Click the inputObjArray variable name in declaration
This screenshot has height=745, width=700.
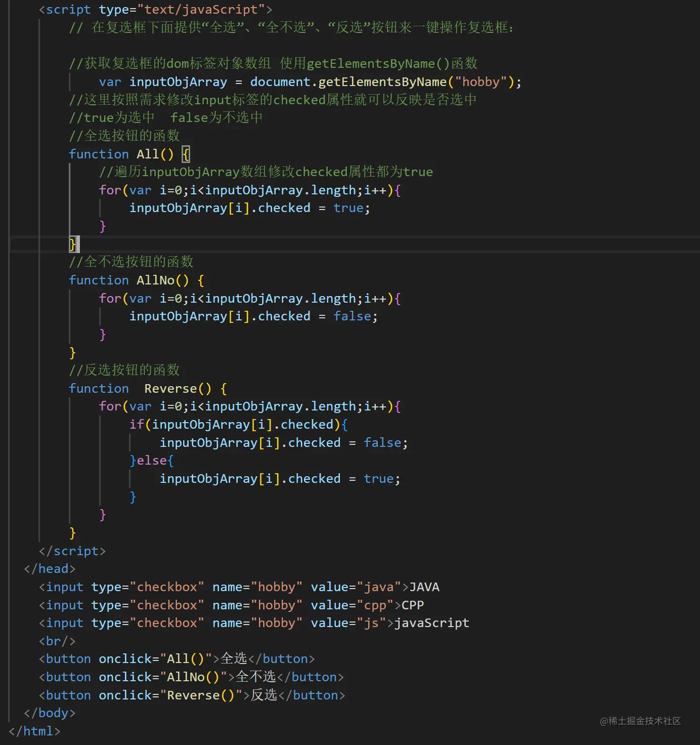coord(178,82)
